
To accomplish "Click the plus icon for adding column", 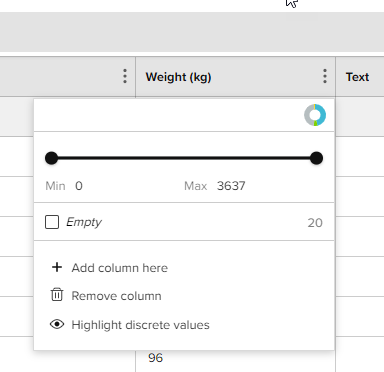I will 57,267.
